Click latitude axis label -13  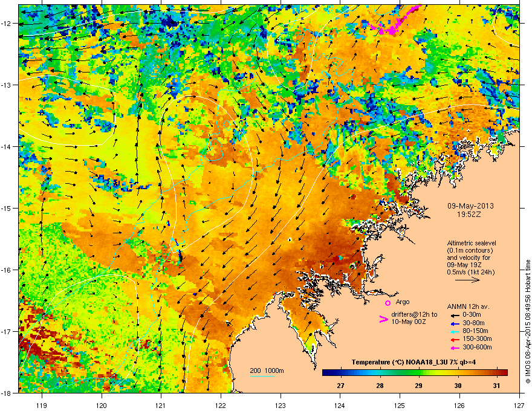click(x=6, y=85)
